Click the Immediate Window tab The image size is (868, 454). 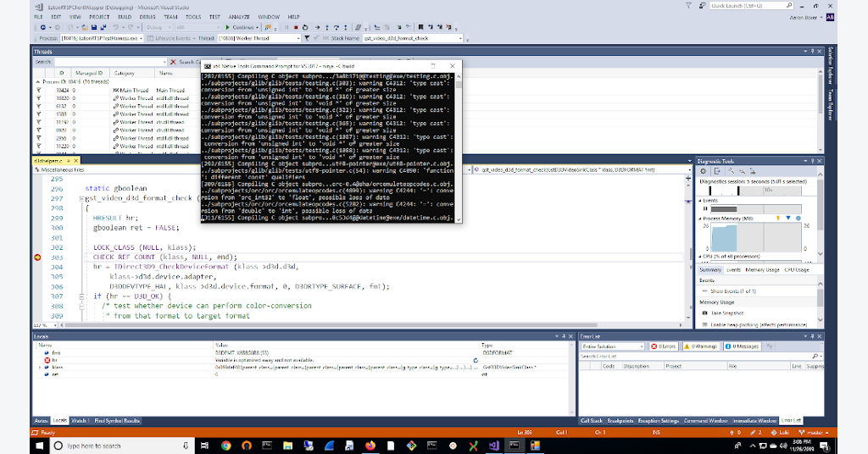tap(755, 421)
